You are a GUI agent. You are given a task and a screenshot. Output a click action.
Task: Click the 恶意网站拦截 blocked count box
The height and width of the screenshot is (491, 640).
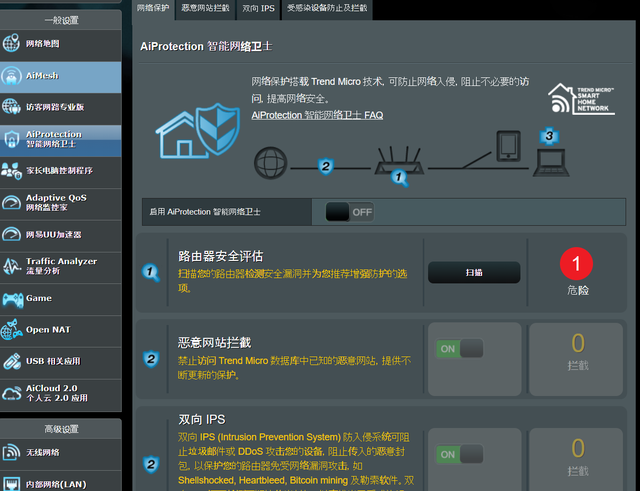coord(576,359)
